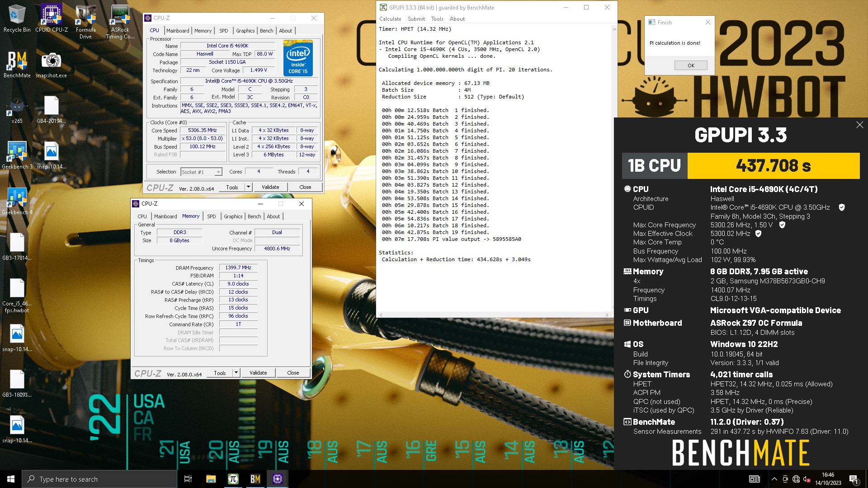The width and height of the screenshot is (868, 488).
Task: Open Tools menu in GPUPI
Action: tap(437, 19)
